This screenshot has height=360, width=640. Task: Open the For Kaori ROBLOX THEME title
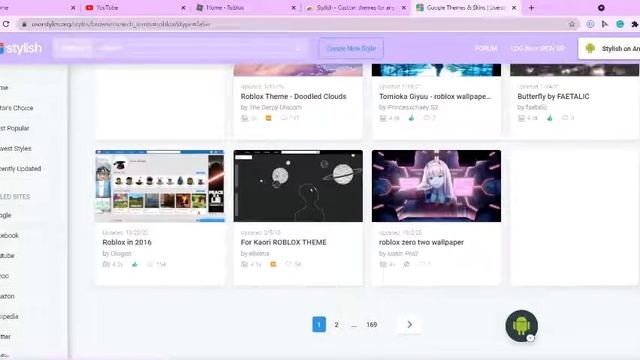(x=283, y=242)
